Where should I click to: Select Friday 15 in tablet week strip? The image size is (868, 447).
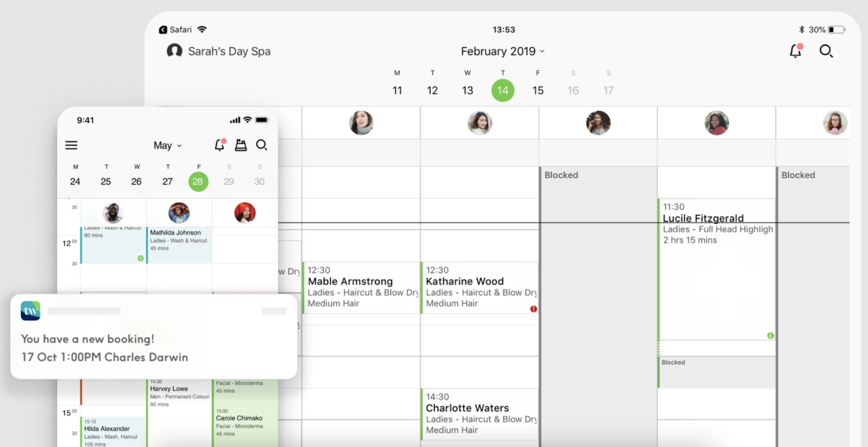538,90
